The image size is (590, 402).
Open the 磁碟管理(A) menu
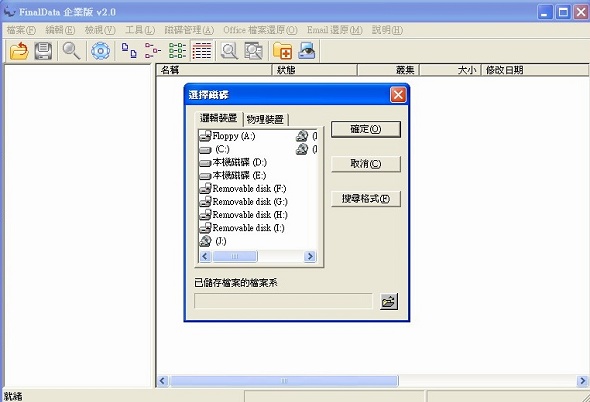point(189,30)
